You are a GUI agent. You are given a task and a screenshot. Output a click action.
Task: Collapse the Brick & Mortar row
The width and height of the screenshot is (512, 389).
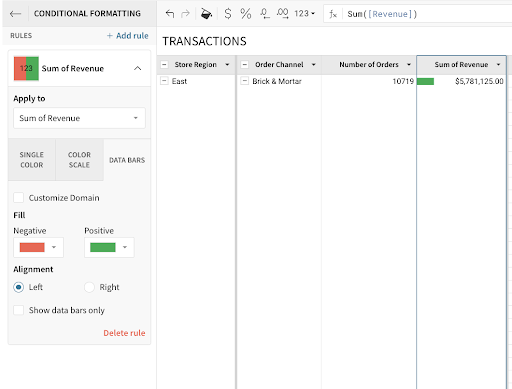[x=245, y=81]
